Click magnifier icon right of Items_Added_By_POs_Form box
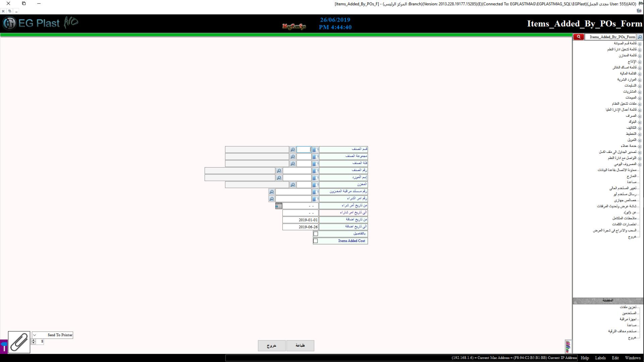 [640, 37]
